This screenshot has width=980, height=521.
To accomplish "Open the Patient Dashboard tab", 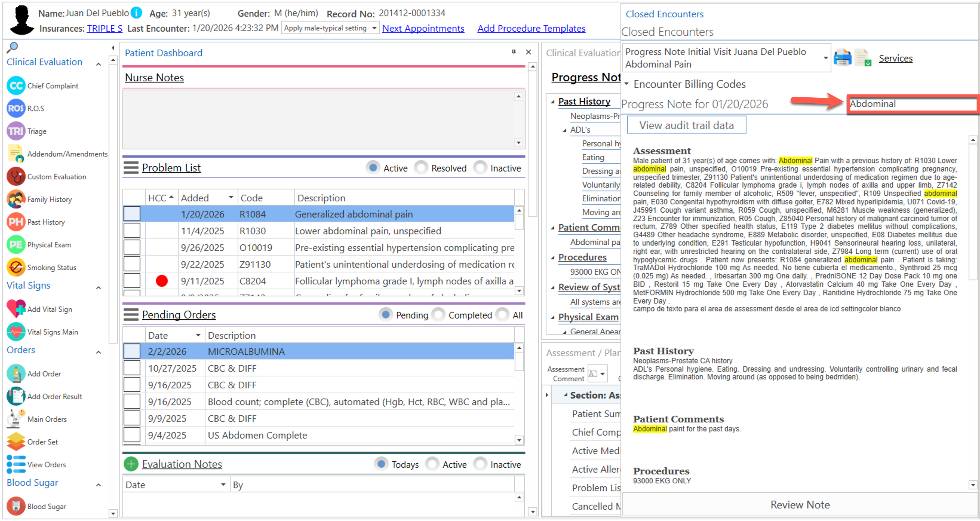I will tap(164, 53).
